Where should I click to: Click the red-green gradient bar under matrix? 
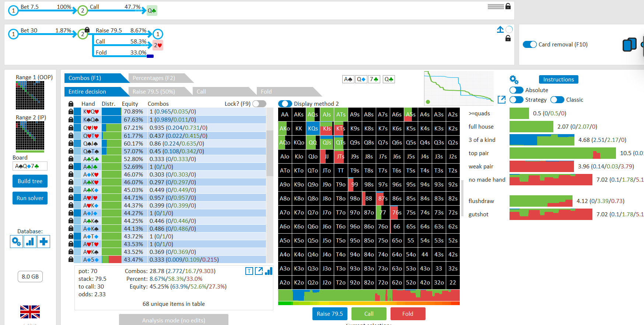point(369,303)
